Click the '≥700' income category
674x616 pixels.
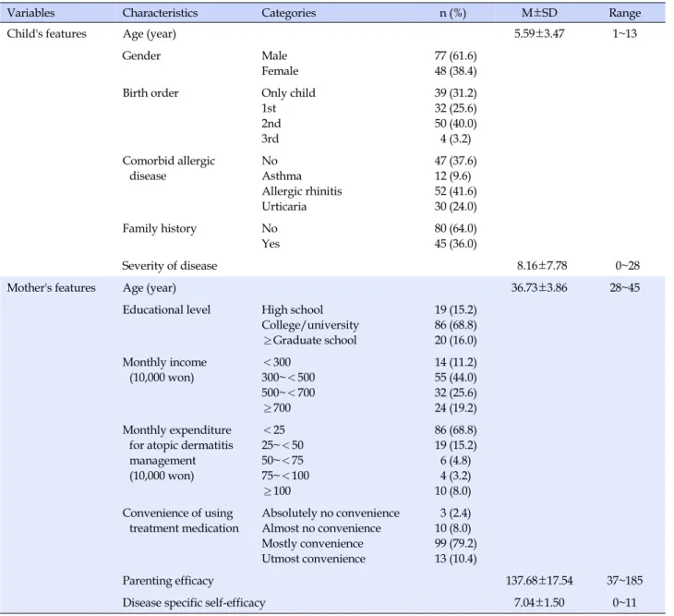point(277,408)
